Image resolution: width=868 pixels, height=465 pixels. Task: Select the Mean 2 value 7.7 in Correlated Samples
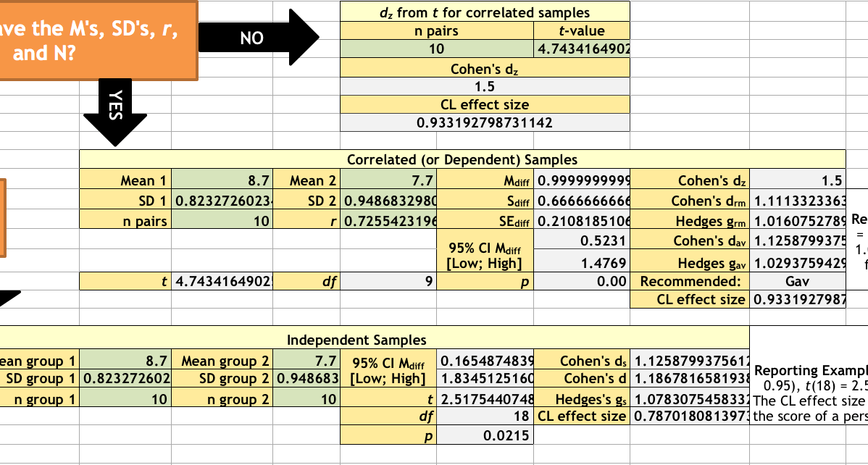pyautogui.click(x=388, y=180)
